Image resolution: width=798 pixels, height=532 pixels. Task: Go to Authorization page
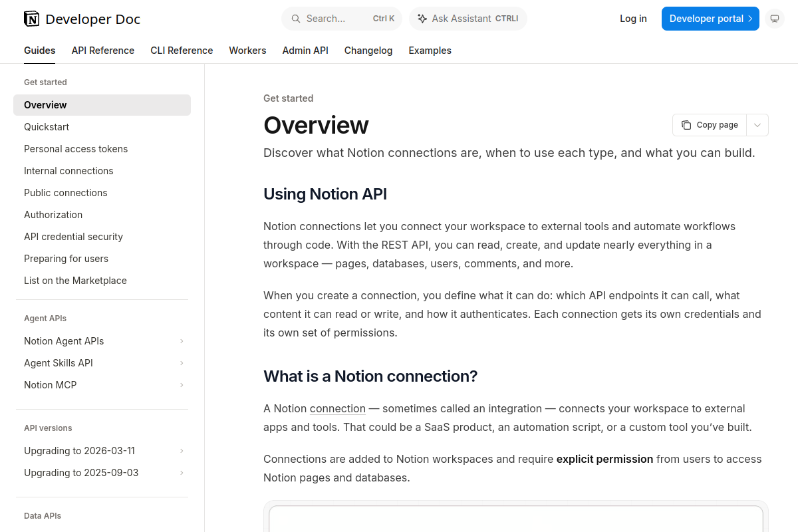[x=102, y=215]
